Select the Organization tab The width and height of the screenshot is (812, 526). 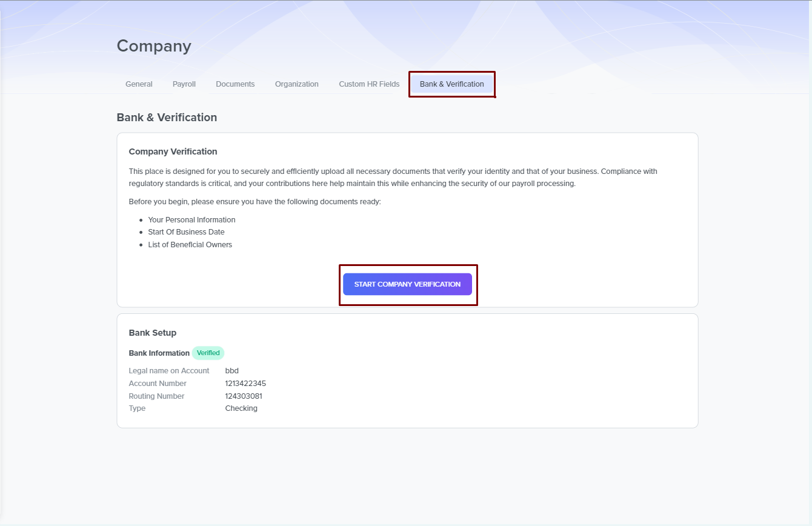coord(296,84)
